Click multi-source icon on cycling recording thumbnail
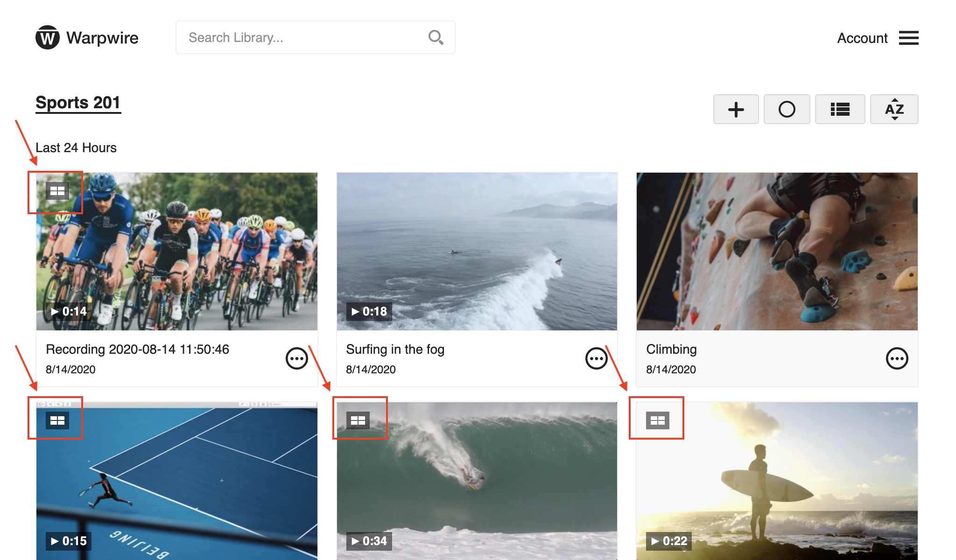Viewport: 956px width, 560px height. point(57,191)
